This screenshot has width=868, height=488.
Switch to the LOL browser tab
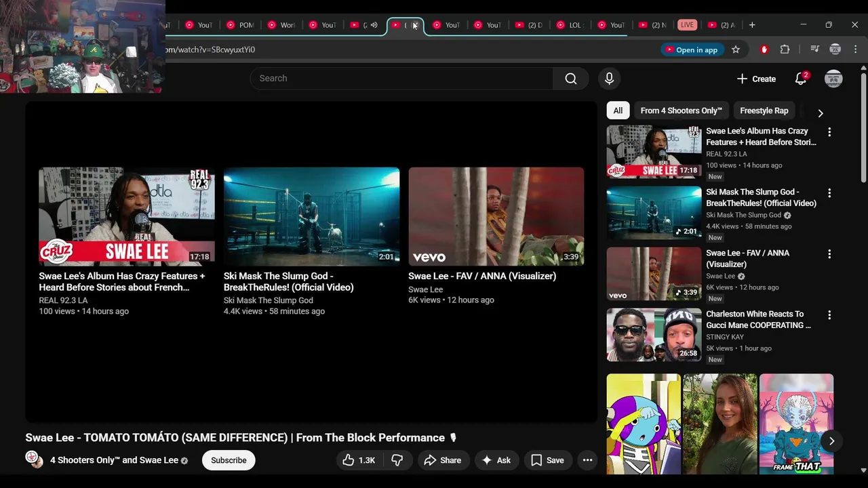pyautogui.click(x=570, y=25)
